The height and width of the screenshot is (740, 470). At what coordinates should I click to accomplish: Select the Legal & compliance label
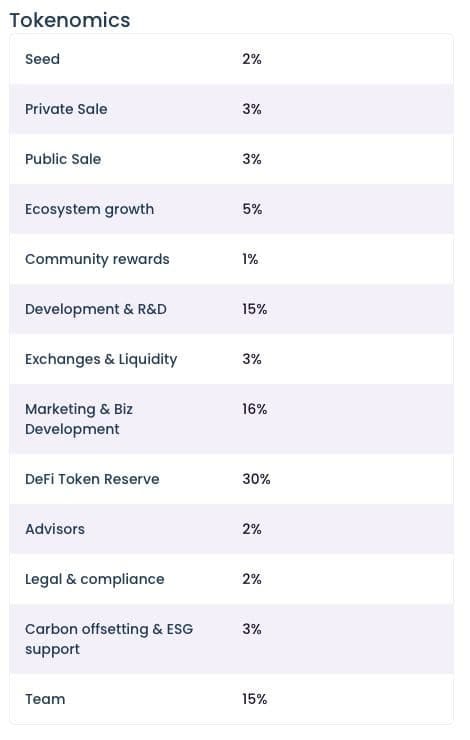(95, 580)
